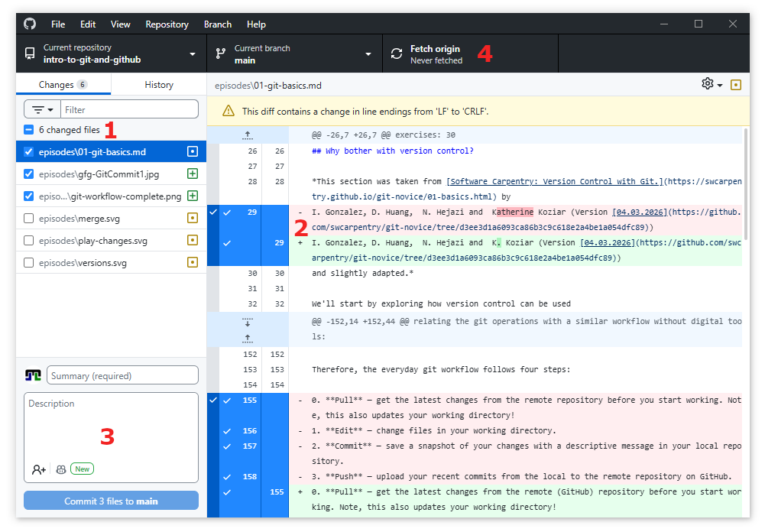The image size is (765, 532).
Task: Click the yellow modified-file icon beside the gear
Action: pyautogui.click(x=735, y=83)
